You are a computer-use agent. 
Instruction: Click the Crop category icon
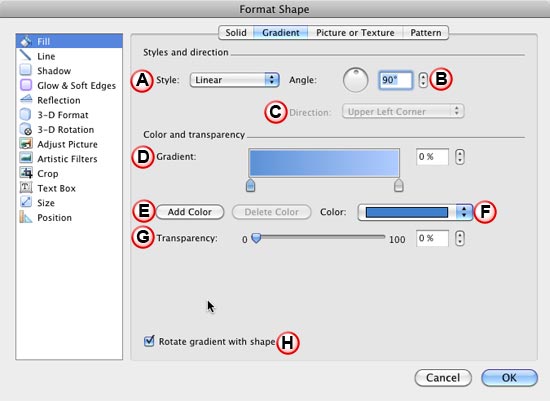click(x=26, y=173)
